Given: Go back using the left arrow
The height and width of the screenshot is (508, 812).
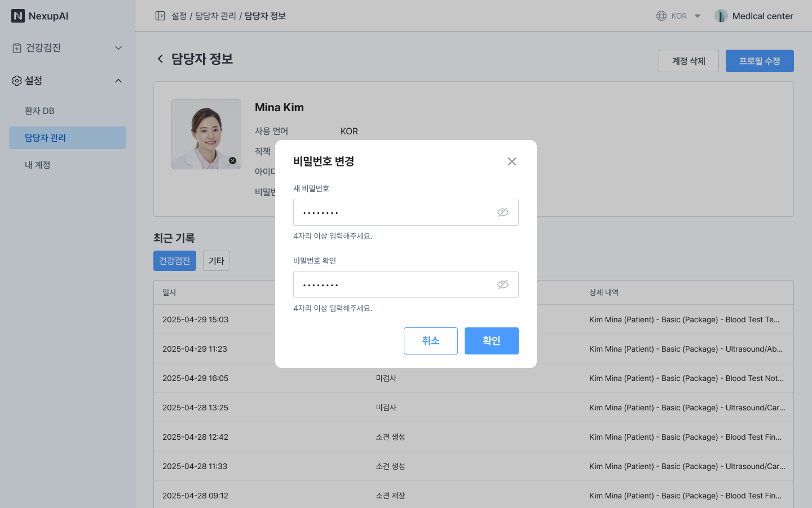Looking at the screenshot, I should pos(160,59).
